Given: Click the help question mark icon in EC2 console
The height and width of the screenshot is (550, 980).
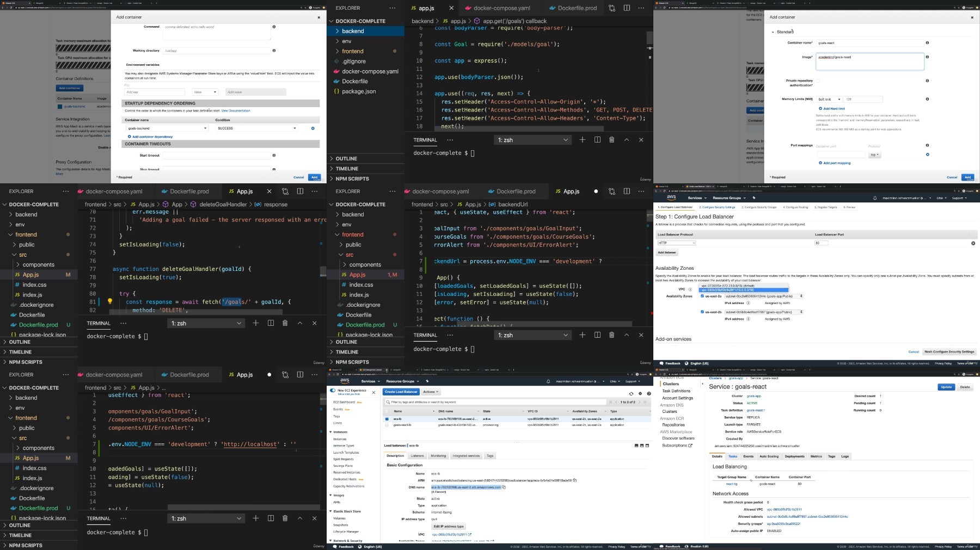Looking at the screenshot, I should coord(648,393).
